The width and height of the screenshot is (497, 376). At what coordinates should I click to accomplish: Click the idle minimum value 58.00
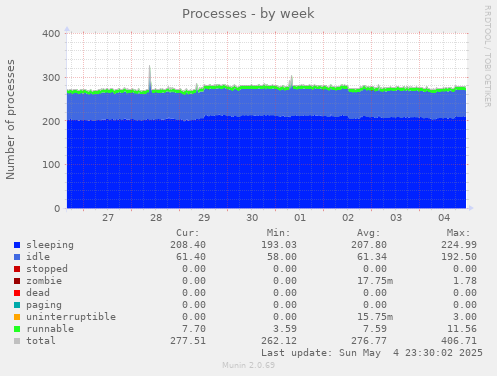tap(282, 257)
